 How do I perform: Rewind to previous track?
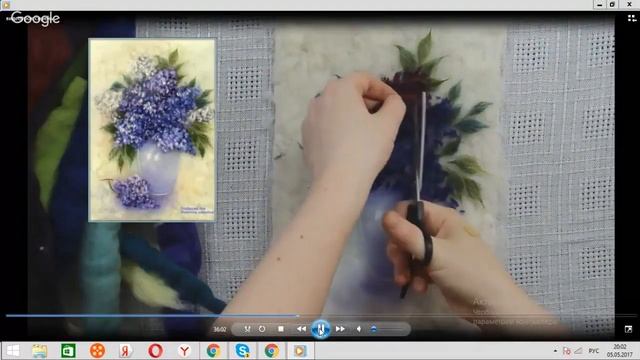click(301, 329)
